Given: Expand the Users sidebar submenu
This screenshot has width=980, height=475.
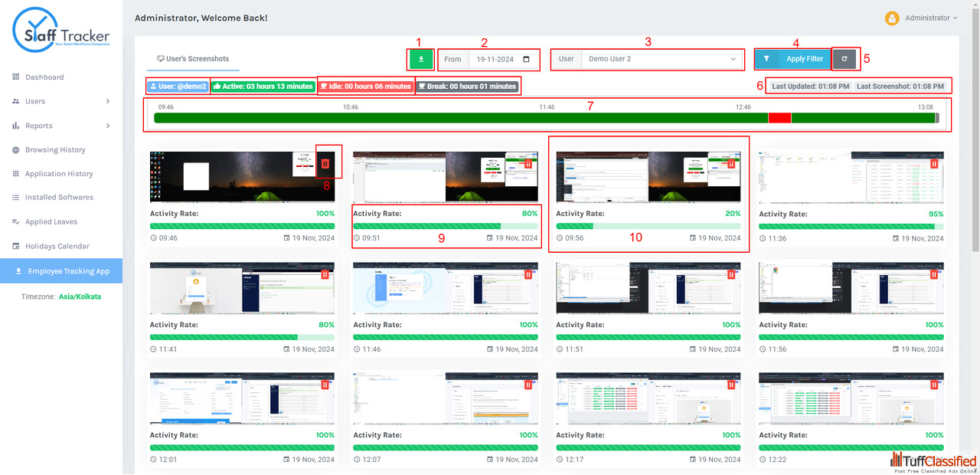Looking at the screenshot, I should (x=61, y=101).
